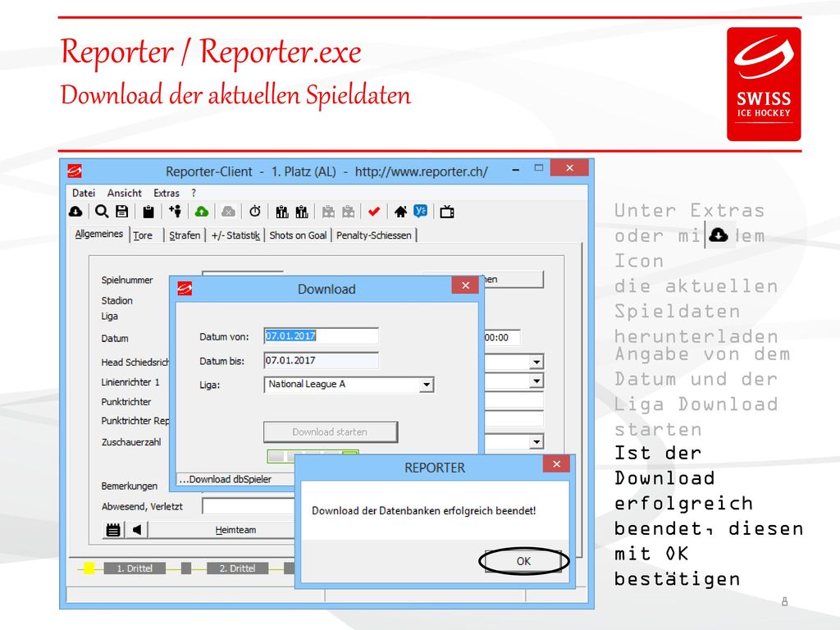The image size is (840, 630).
Task: Expand the Liga dropdown showing National League A
Action: [427, 385]
